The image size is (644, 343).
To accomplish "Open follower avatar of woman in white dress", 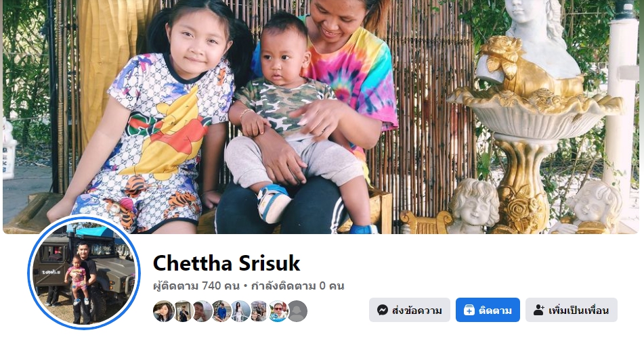I will pyautogui.click(x=240, y=311).
